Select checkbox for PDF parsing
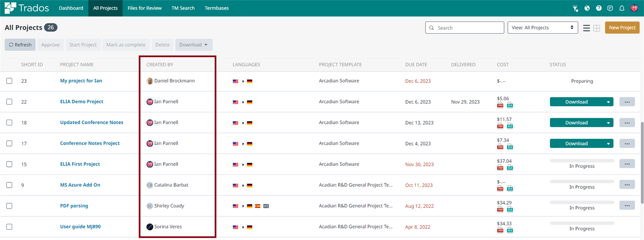 coord(9,206)
